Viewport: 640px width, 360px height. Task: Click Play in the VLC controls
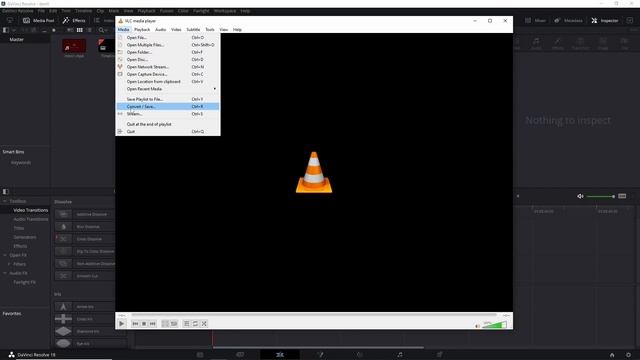[122, 324]
